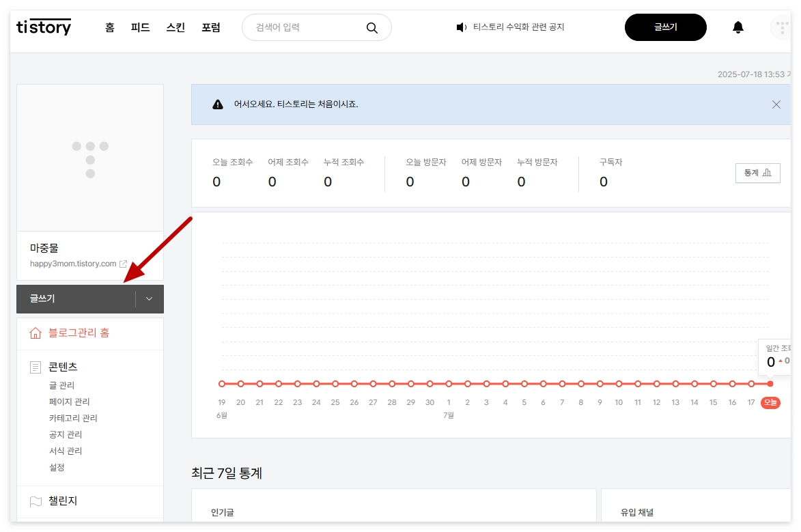Viewport: 801px width, 532px height.
Task: Click the tistory logo
Action: click(x=43, y=27)
